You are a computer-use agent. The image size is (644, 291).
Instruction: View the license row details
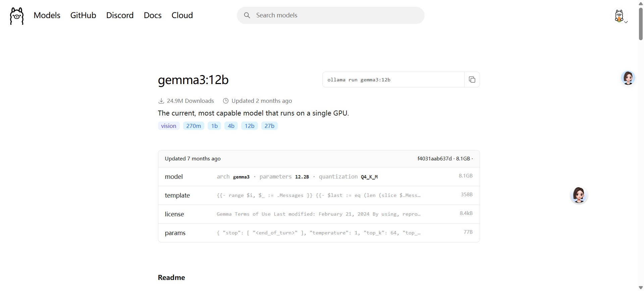pos(174,214)
